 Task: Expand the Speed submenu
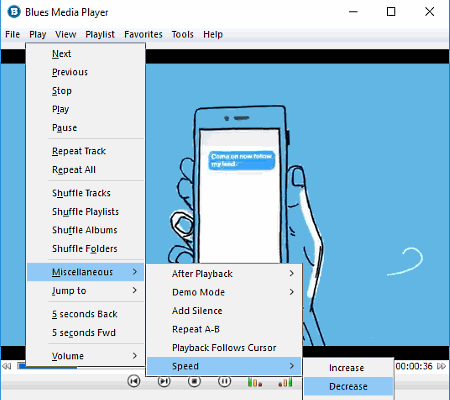point(224,366)
